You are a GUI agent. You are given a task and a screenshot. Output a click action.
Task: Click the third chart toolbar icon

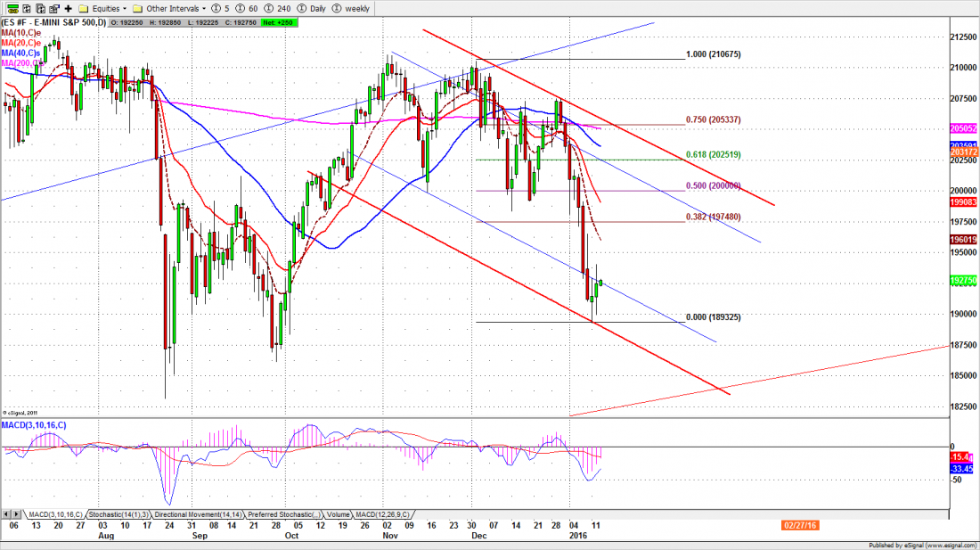[42, 8]
